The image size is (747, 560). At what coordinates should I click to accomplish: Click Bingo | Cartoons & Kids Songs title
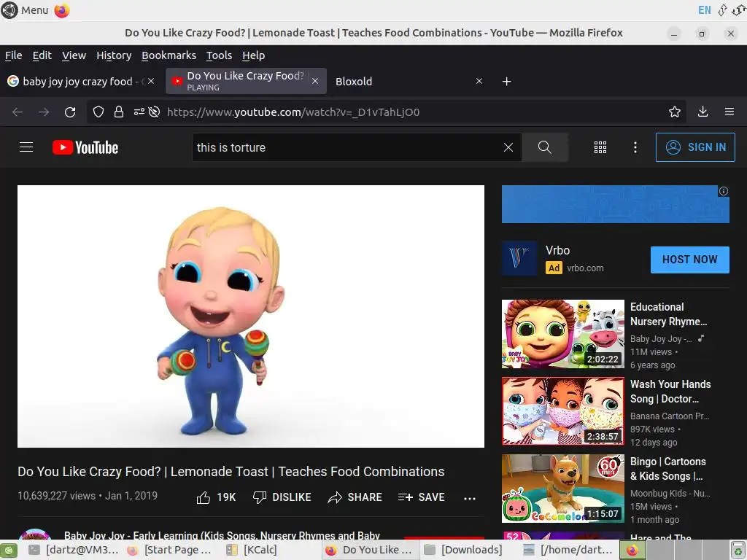coord(668,469)
